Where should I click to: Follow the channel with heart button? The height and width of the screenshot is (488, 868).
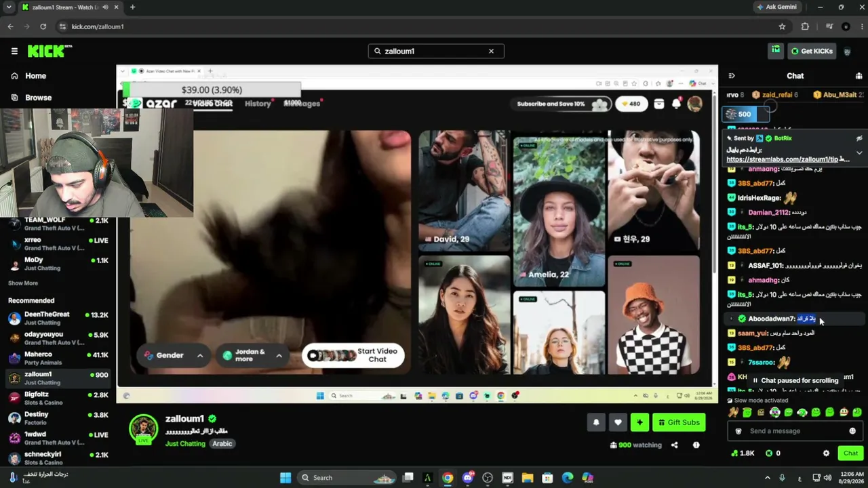618,422
